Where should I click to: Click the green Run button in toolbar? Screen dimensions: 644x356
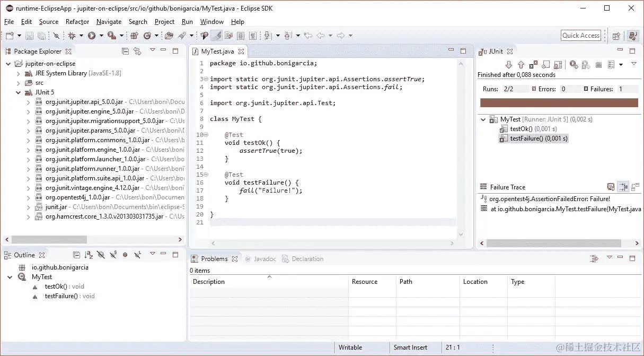point(92,36)
